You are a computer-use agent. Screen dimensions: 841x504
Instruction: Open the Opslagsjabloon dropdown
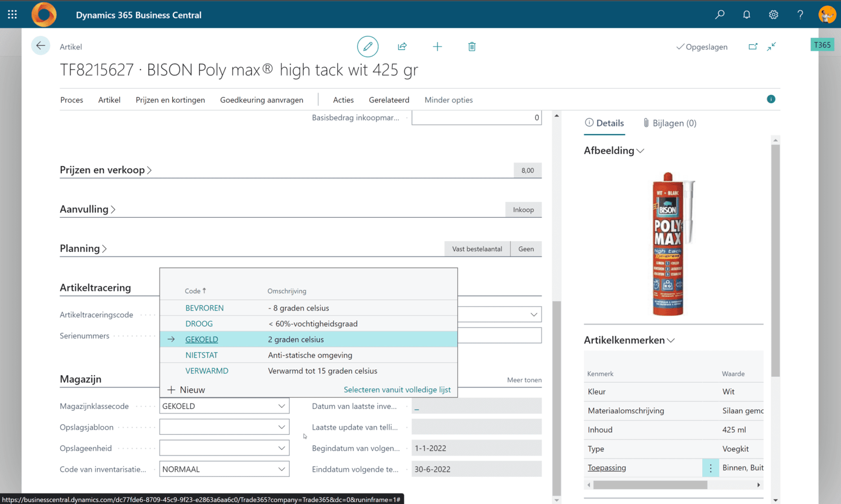point(281,427)
